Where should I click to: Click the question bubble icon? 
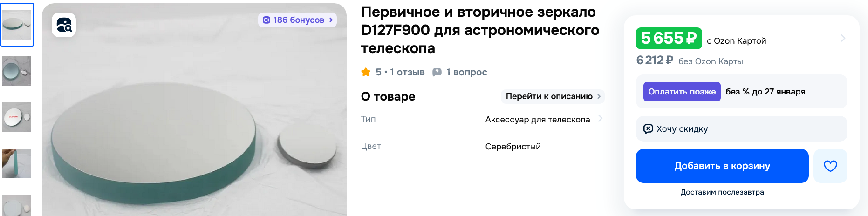click(437, 72)
